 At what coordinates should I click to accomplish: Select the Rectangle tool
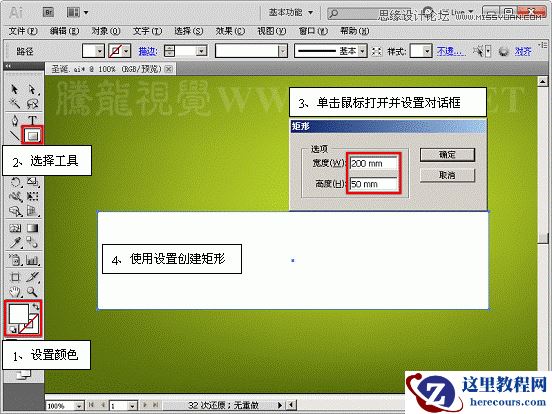[32, 136]
